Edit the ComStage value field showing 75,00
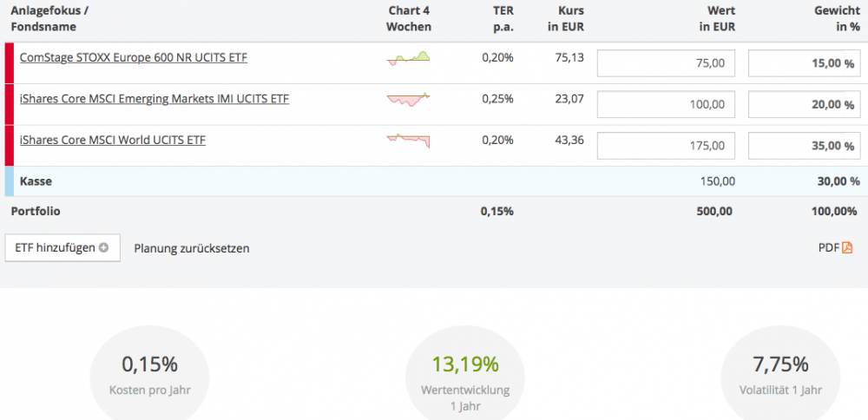 [666, 63]
